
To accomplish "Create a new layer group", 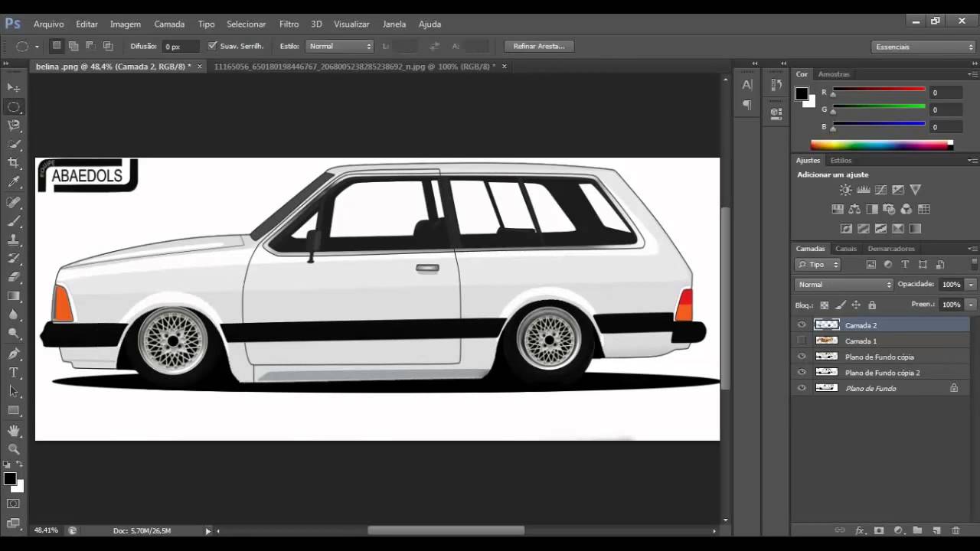I will click(x=917, y=530).
